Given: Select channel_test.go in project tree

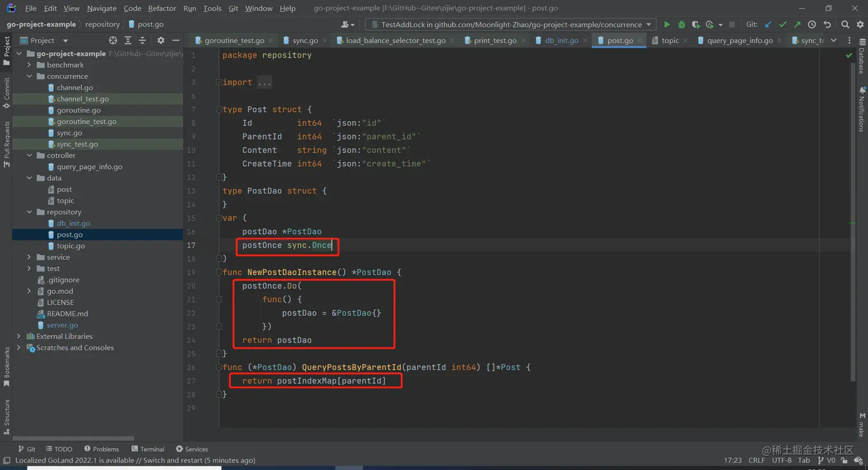Looking at the screenshot, I should (x=83, y=99).
